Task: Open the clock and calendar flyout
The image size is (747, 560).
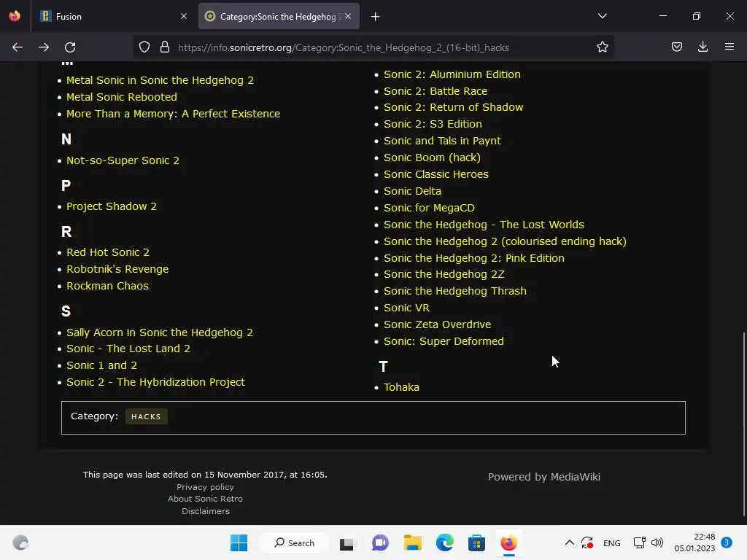Action: [x=694, y=542]
